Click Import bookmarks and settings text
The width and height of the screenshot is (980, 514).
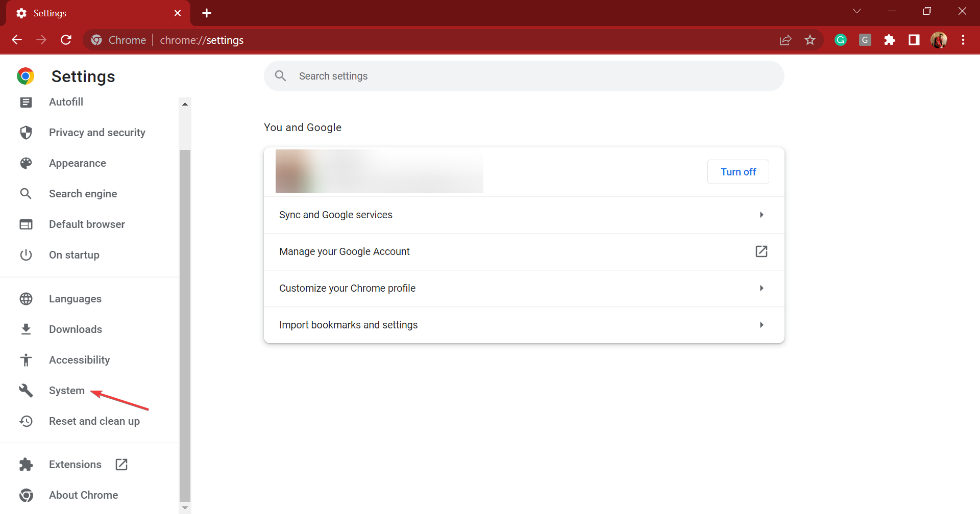349,325
